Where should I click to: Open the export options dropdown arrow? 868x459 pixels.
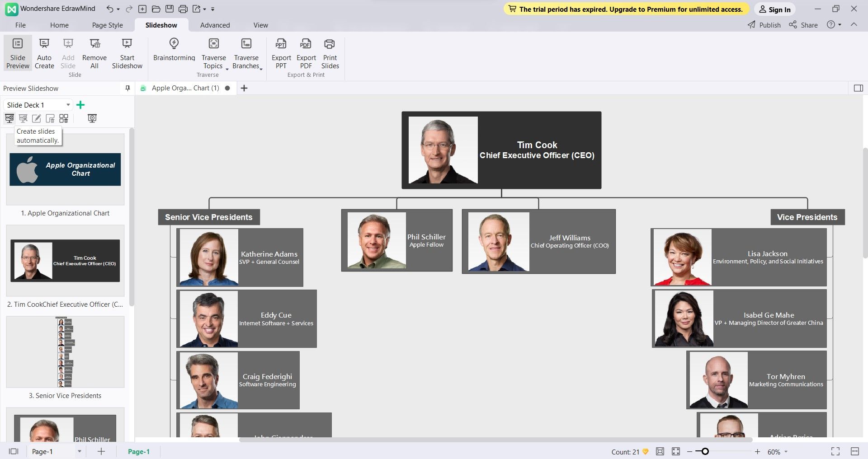[204, 9]
